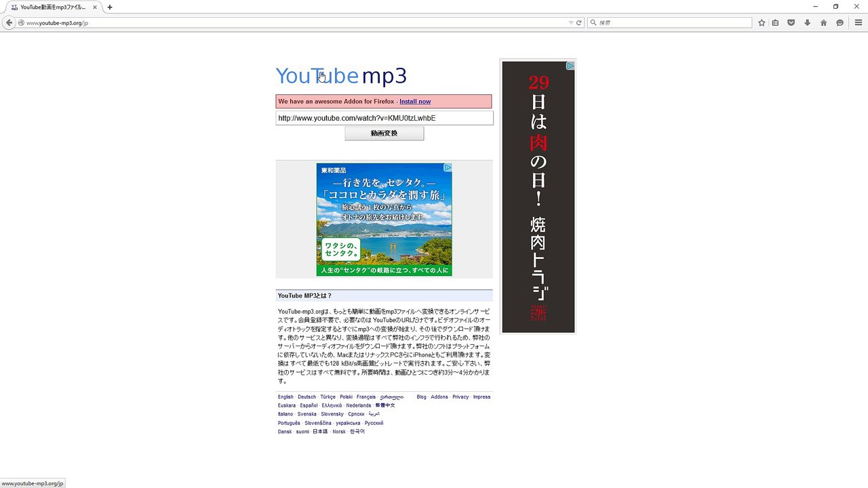The height and width of the screenshot is (488, 868).
Task: Switch language to Ελληνικά
Action: [x=332, y=405]
